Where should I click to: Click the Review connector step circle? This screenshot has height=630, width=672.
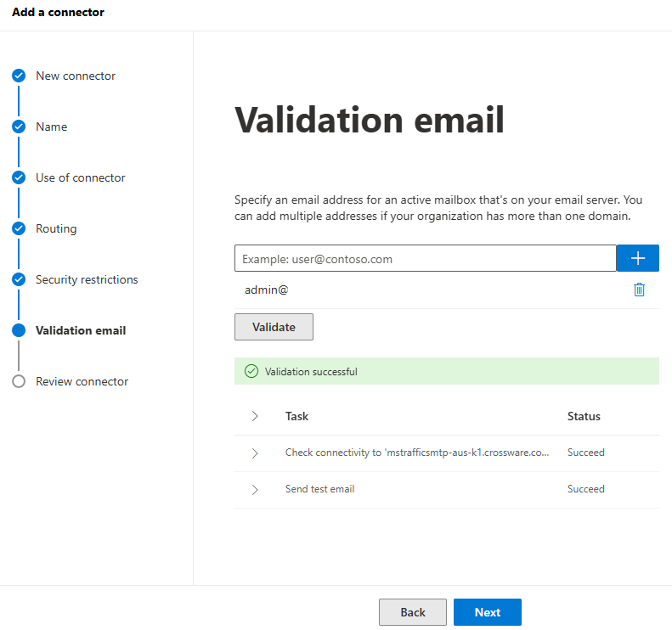[x=19, y=381]
